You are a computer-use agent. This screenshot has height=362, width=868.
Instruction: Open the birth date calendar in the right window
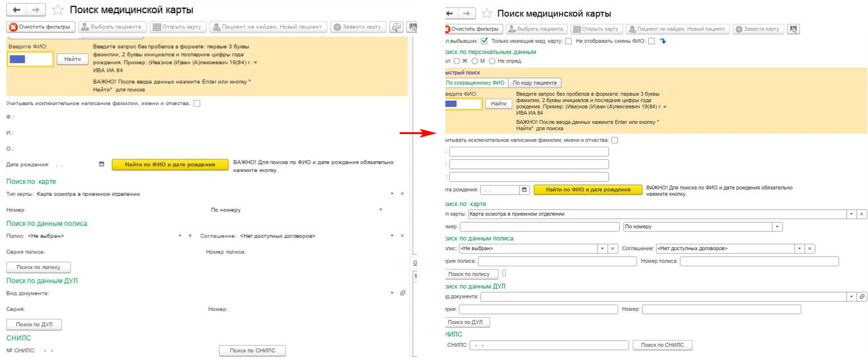point(524,189)
